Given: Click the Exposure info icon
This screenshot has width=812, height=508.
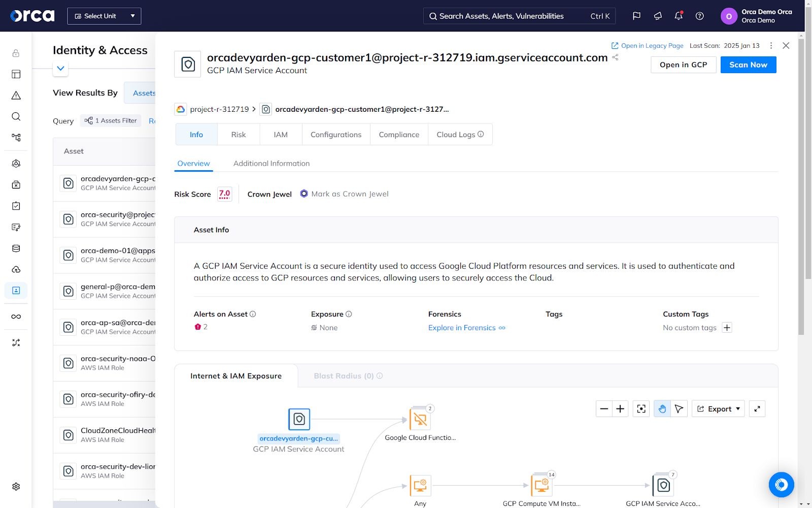Looking at the screenshot, I should (x=349, y=314).
